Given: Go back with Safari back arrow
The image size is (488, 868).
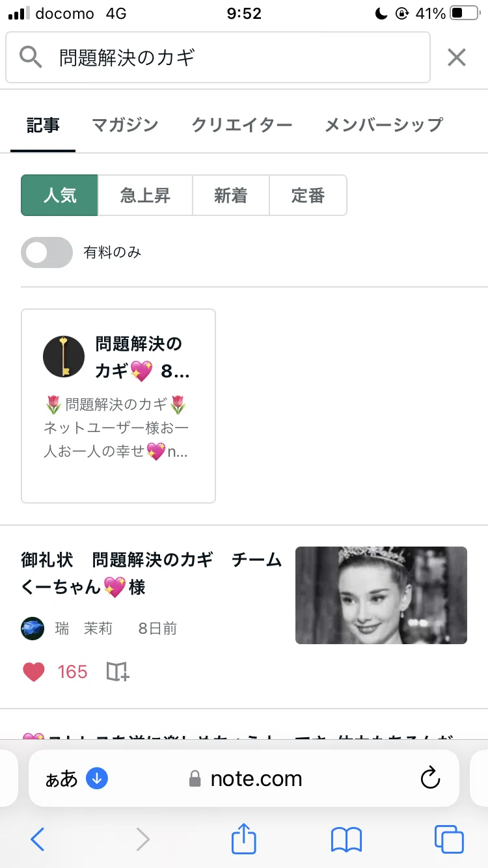Looking at the screenshot, I should [x=38, y=839].
